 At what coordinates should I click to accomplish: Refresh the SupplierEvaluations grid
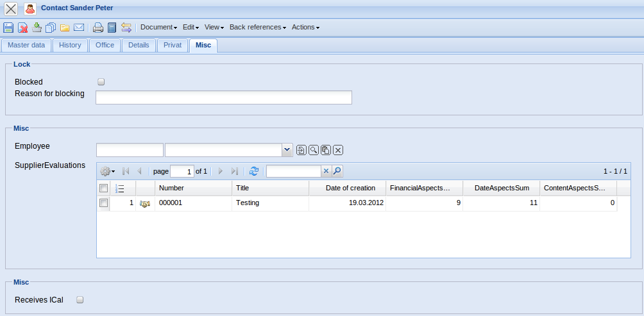pyautogui.click(x=254, y=171)
